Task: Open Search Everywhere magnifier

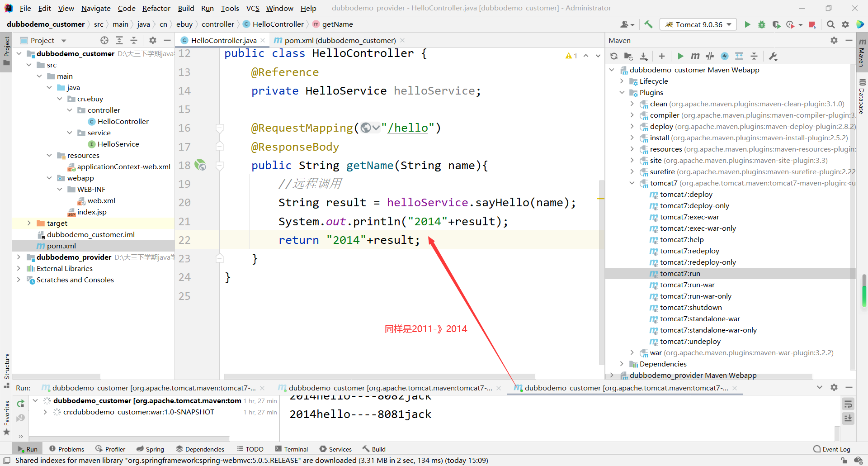Action: point(830,24)
